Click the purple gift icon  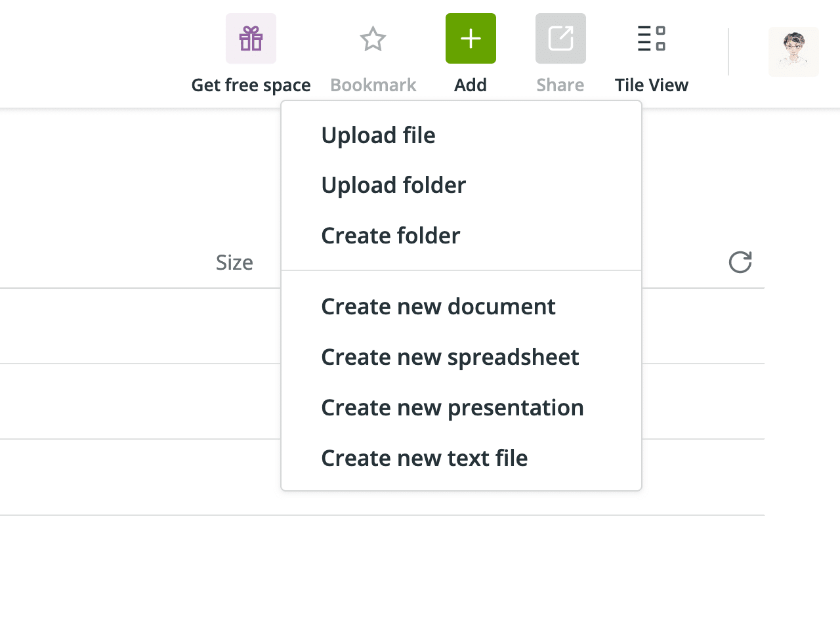[251, 39]
